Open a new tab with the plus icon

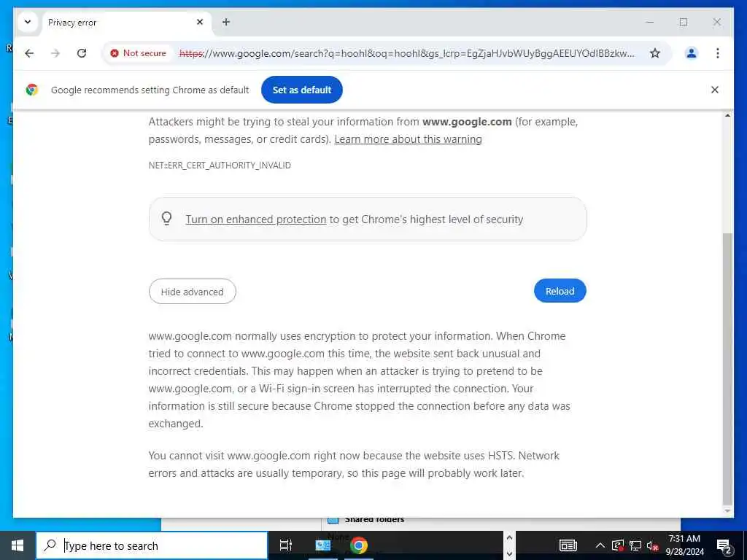pyautogui.click(x=226, y=22)
